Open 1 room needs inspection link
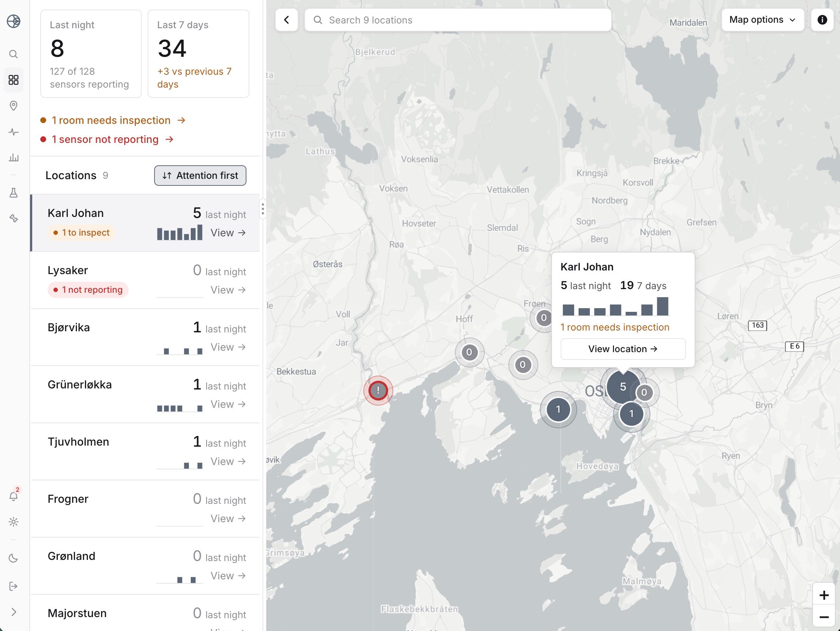Screen dimensions: 840x631 (x=113, y=121)
